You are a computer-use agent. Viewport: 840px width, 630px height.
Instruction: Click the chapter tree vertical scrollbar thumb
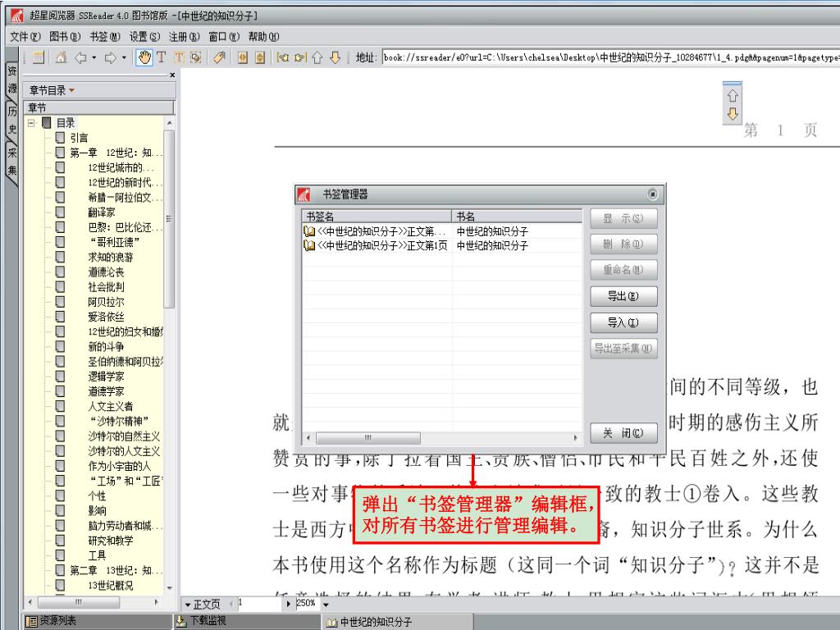(169, 219)
